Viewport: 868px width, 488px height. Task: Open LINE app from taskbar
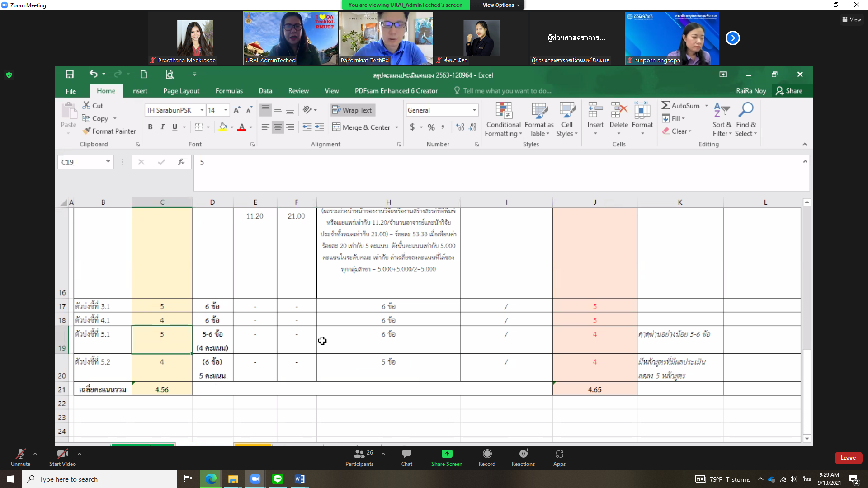[278, 479]
